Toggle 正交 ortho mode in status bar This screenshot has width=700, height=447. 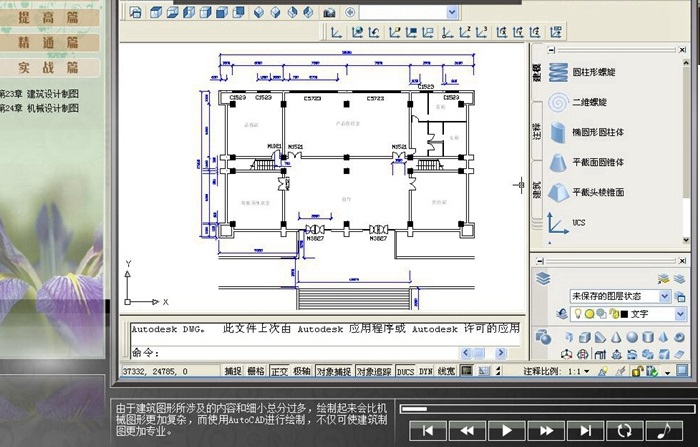(279, 371)
